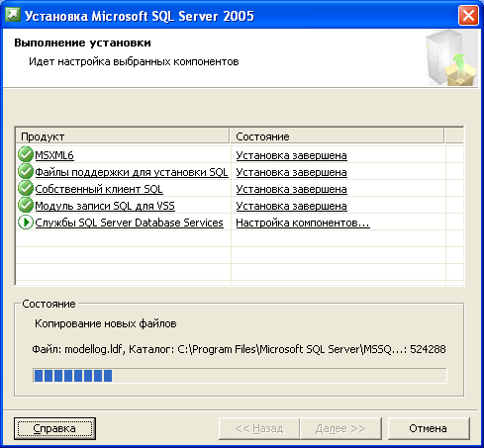Open the Установка завершена status for MSXML6
This screenshot has width=484, height=448.
291,155
